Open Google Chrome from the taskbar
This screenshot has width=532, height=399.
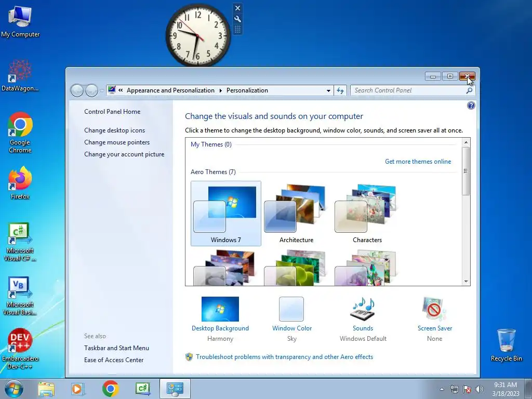pyautogui.click(x=110, y=389)
